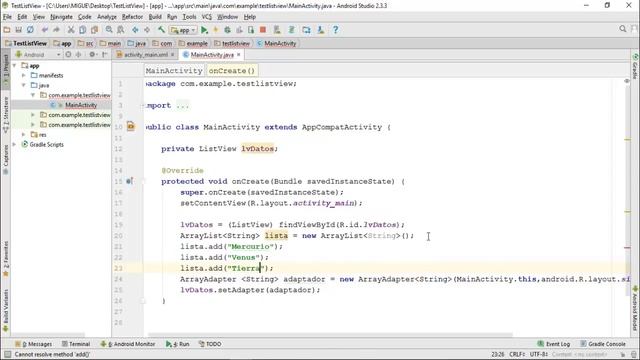Click the UTF-8 encoding selector

point(539,354)
